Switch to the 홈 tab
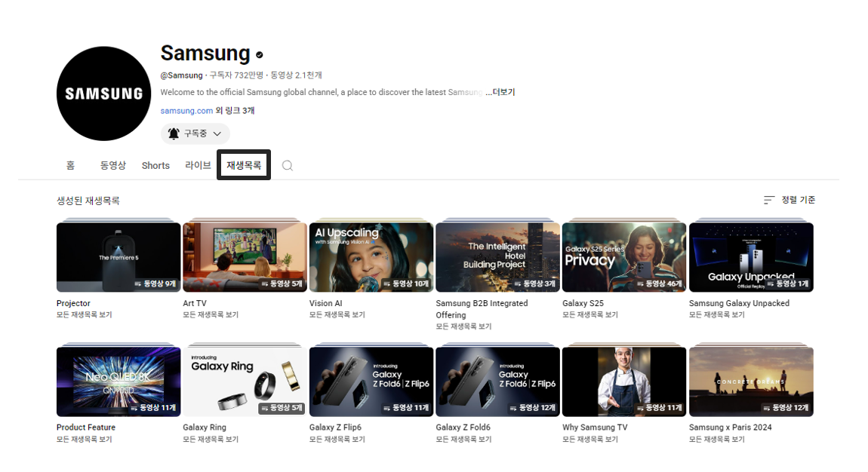The height and width of the screenshot is (472, 868). click(70, 165)
